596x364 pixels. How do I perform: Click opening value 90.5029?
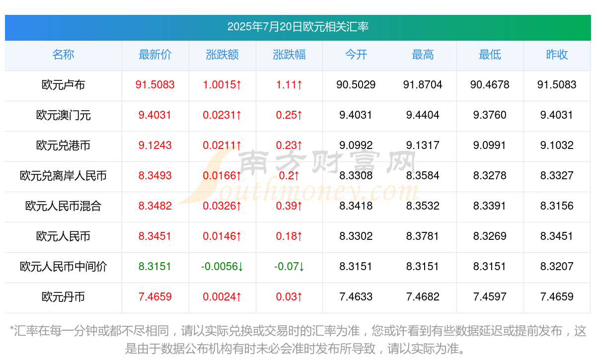click(x=356, y=85)
